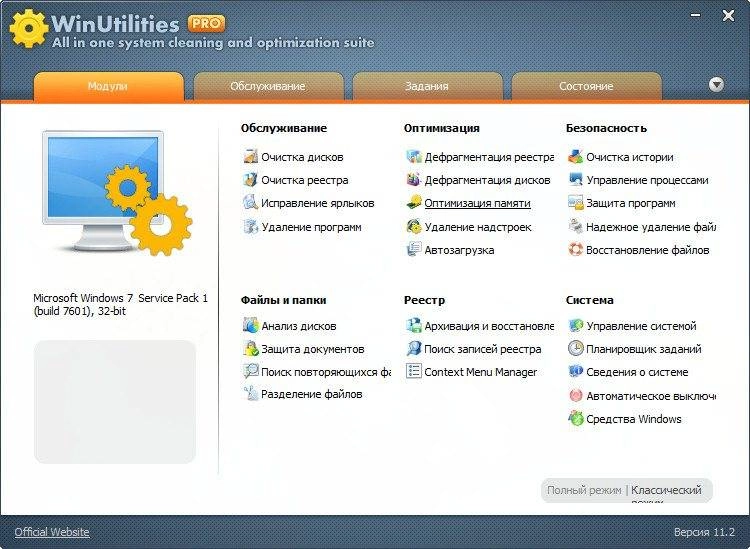This screenshot has height=549, width=750.
Task: Click the Автозагрузка icon
Action: 414,250
